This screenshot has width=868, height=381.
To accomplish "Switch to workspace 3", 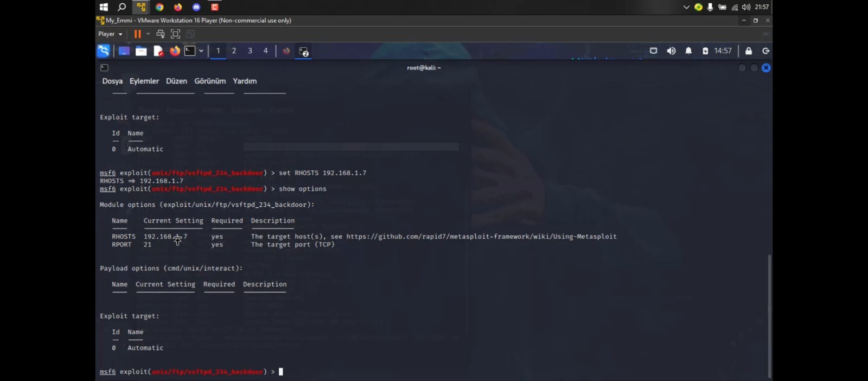I will pyautogui.click(x=250, y=51).
